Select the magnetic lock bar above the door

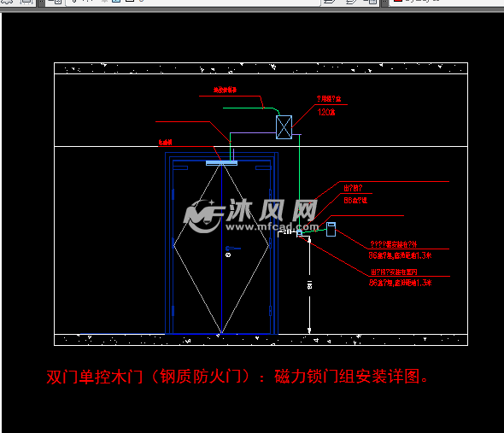[x=221, y=163]
